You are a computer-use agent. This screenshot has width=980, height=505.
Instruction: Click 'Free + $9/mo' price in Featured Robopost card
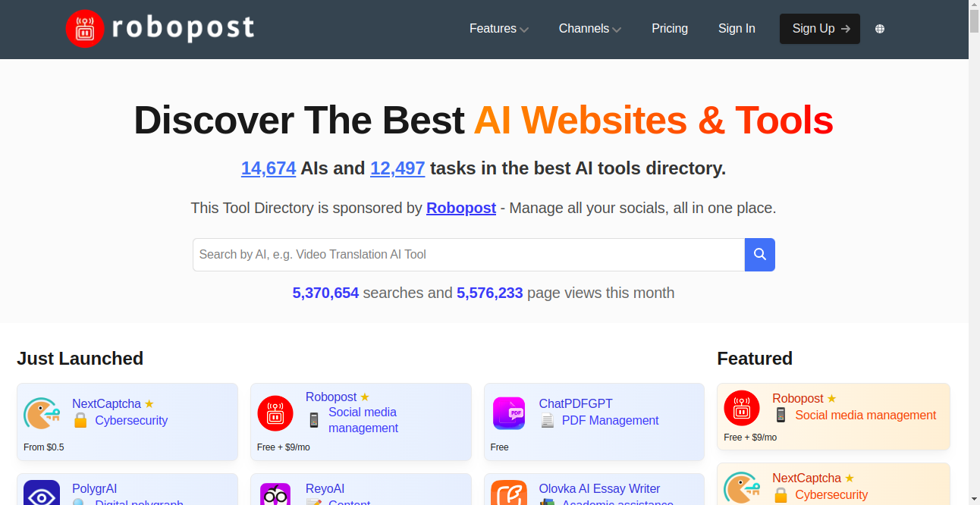[x=750, y=438]
